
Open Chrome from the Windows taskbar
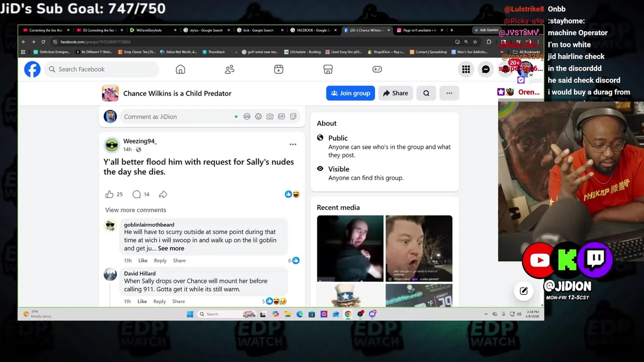[348, 314]
